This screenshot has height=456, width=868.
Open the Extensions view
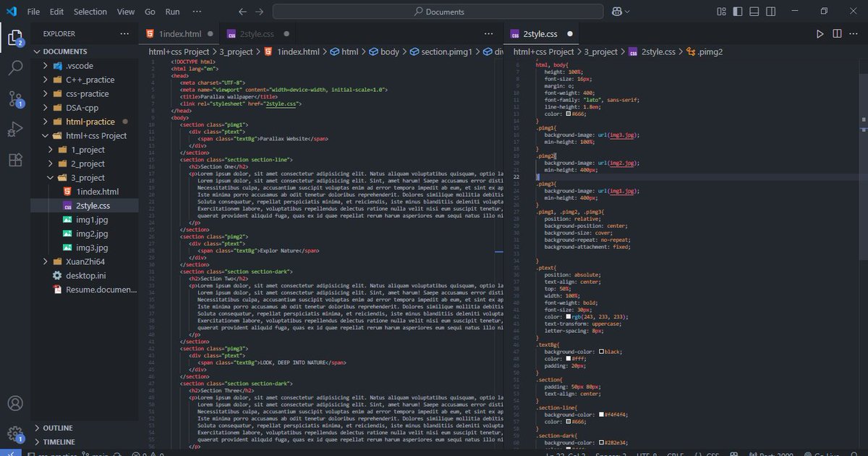(15, 160)
